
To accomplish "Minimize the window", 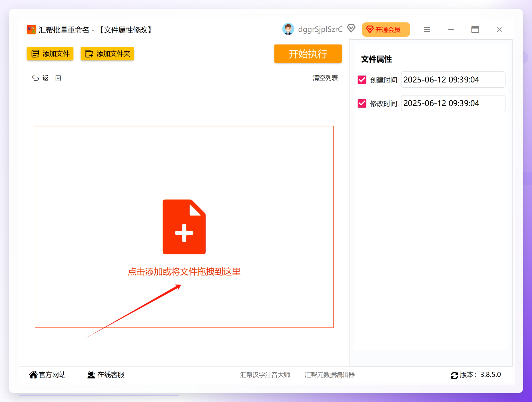I will point(451,30).
